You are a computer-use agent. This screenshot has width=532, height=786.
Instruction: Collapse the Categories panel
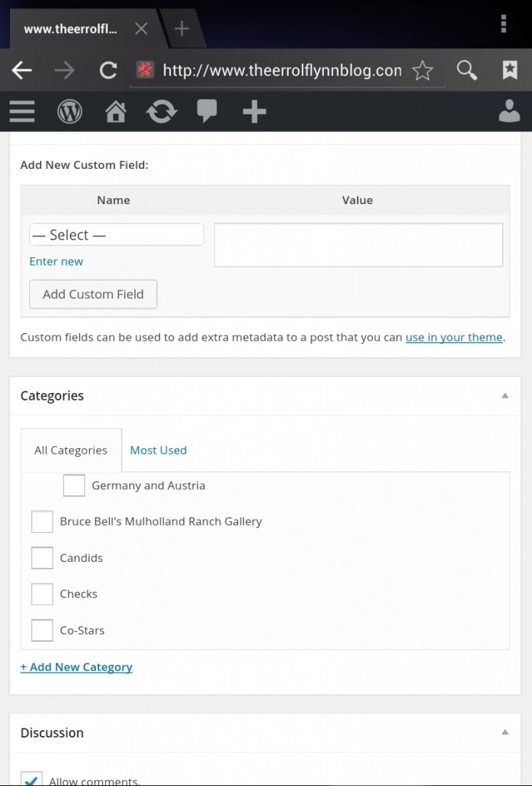click(x=504, y=396)
